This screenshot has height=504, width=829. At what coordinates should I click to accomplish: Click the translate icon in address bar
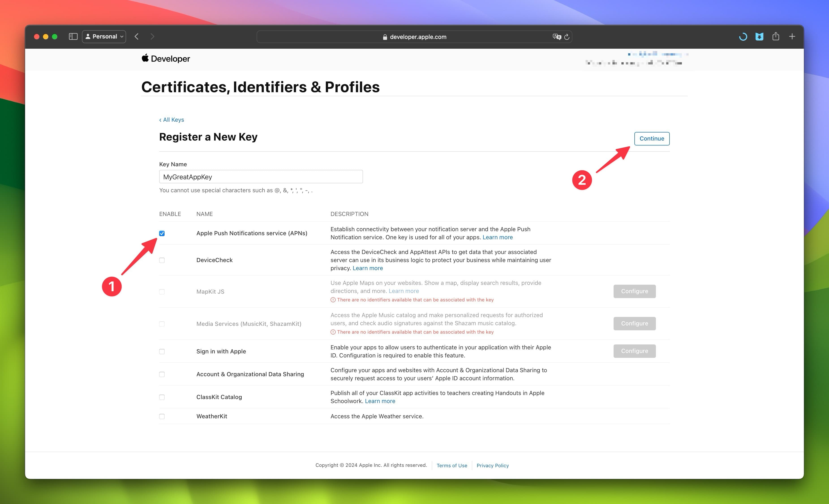coord(557,37)
